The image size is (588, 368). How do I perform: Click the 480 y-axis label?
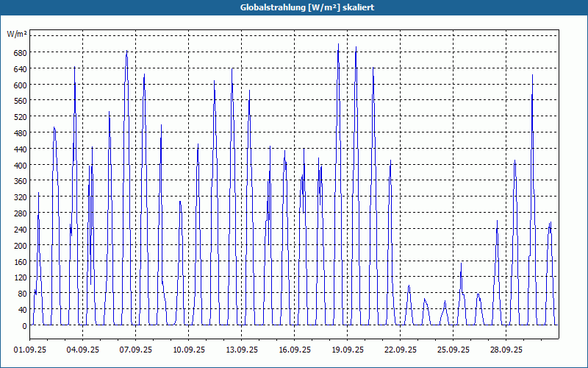tap(21, 133)
